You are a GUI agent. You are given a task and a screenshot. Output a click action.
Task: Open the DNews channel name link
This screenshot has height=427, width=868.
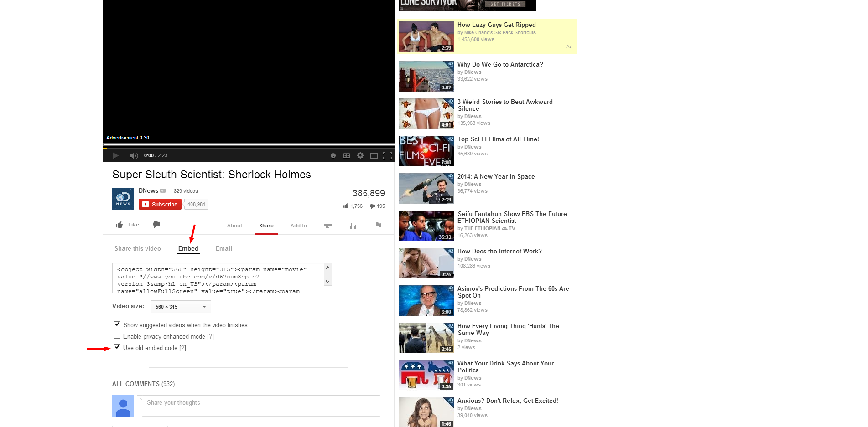(148, 190)
